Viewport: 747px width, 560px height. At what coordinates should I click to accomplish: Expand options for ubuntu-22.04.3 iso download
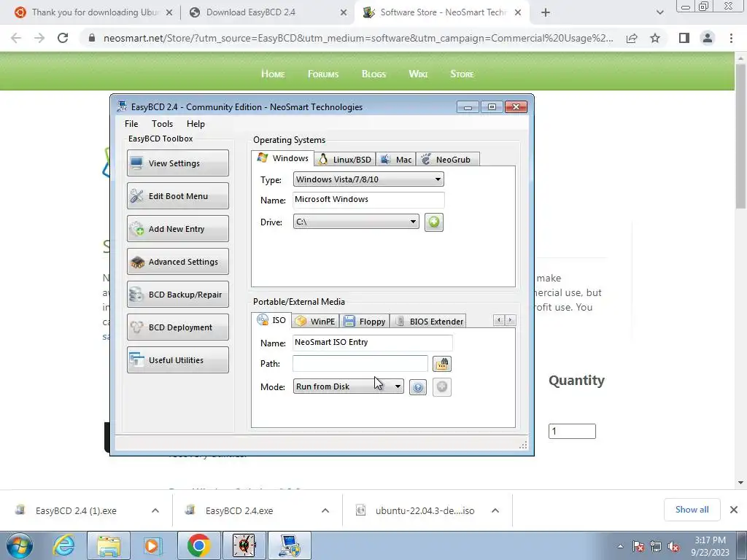coord(495,510)
